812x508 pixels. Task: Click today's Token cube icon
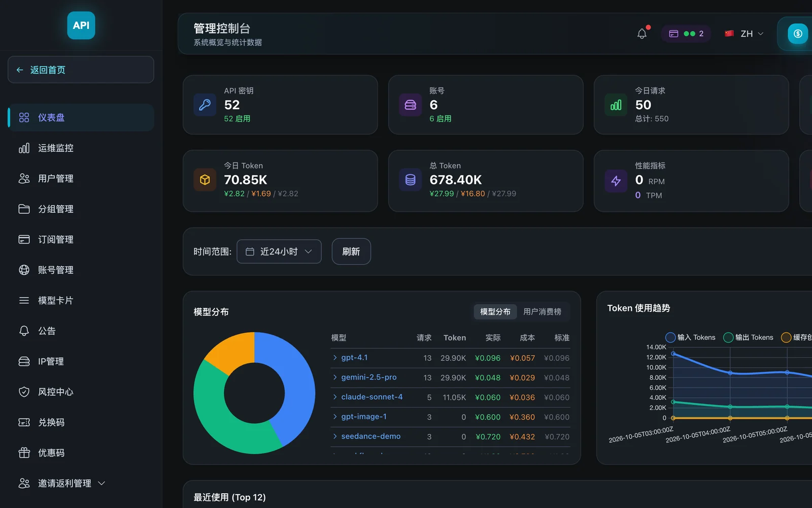tap(205, 180)
